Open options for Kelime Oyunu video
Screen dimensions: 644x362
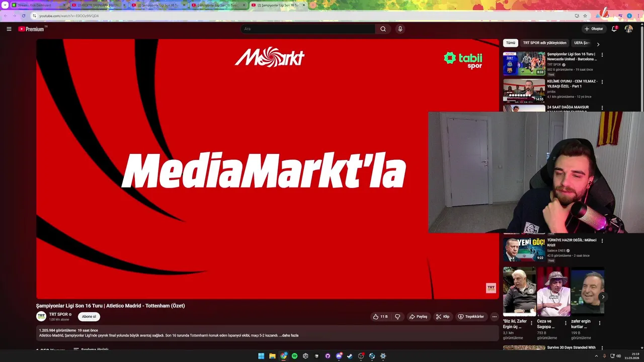pos(602,82)
